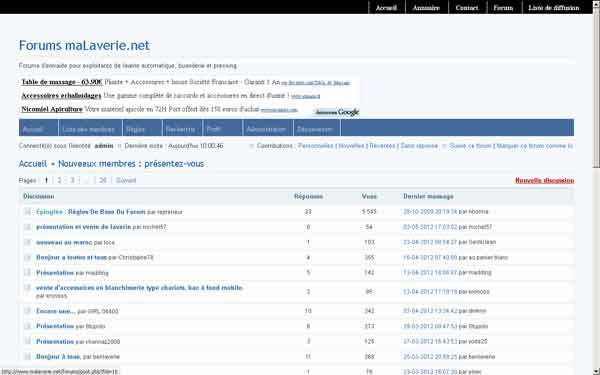Viewport: 600px width, 375px height.
Task: Click the Annonces Google label
Action: point(337,112)
